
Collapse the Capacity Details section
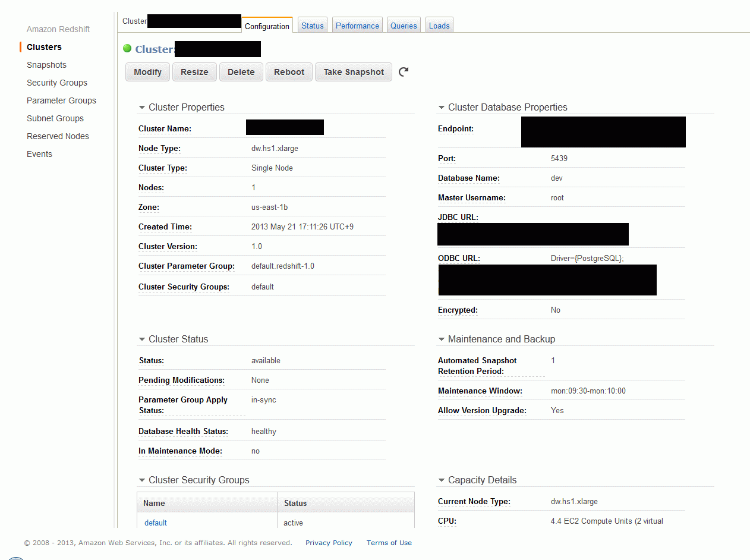(442, 480)
